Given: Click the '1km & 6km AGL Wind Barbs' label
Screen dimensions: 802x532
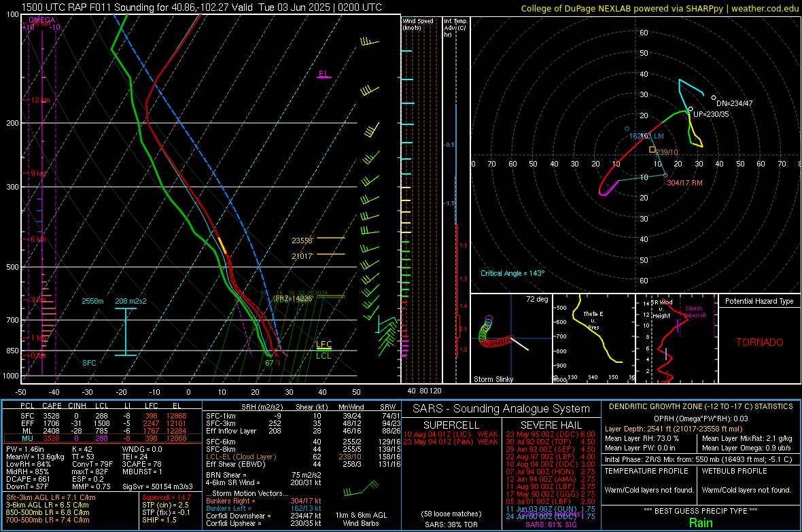Looking at the screenshot, I should click(361, 519).
